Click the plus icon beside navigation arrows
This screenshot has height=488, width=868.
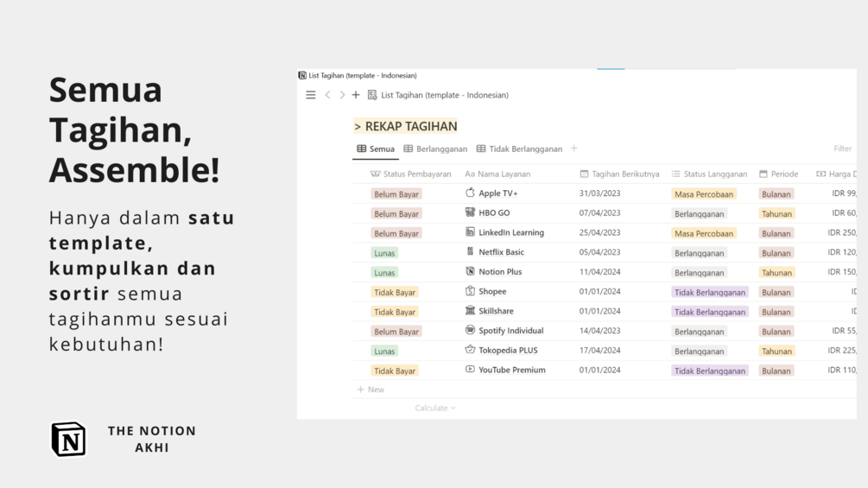356,95
